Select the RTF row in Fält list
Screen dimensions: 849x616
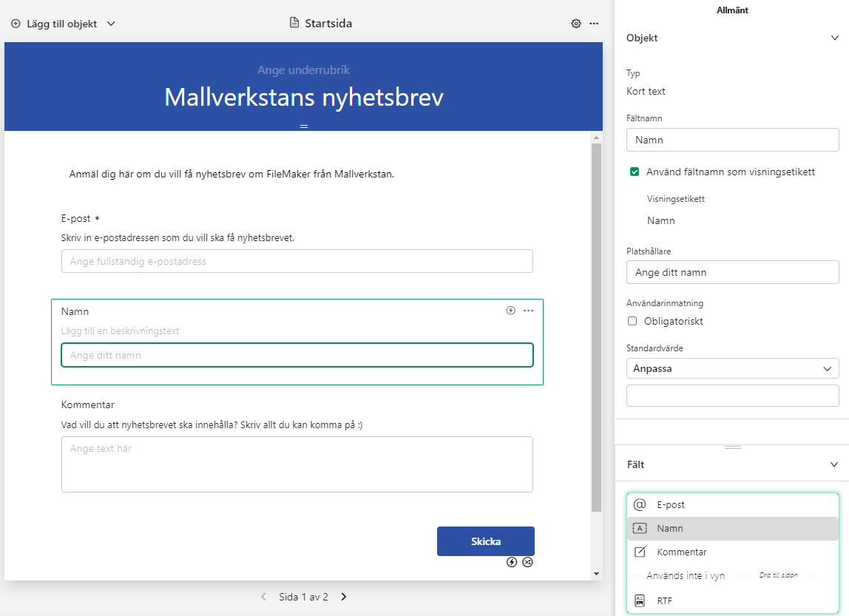pyautogui.click(x=733, y=600)
